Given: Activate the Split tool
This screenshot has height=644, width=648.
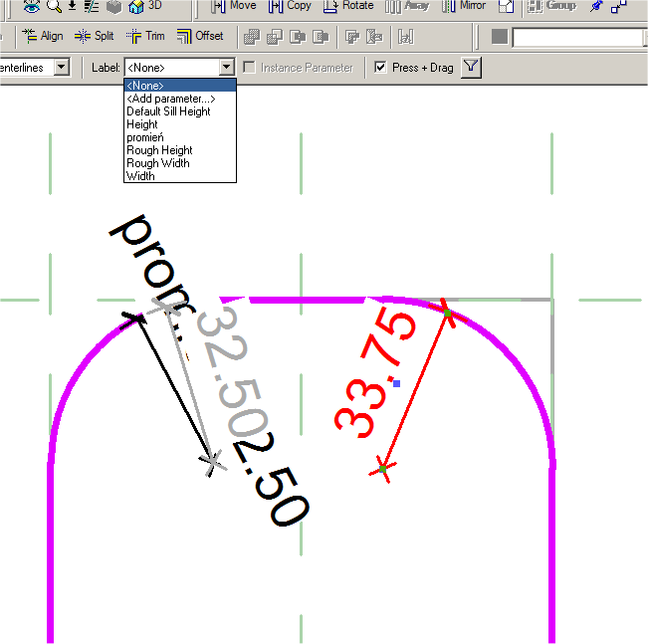Looking at the screenshot, I should tap(95, 37).
